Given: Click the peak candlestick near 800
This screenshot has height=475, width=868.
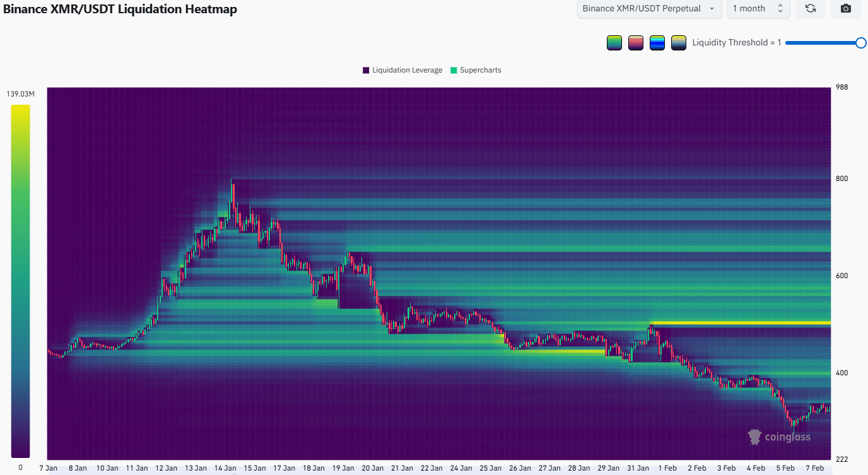Looking at the screenshot, I should coord(232,189).
